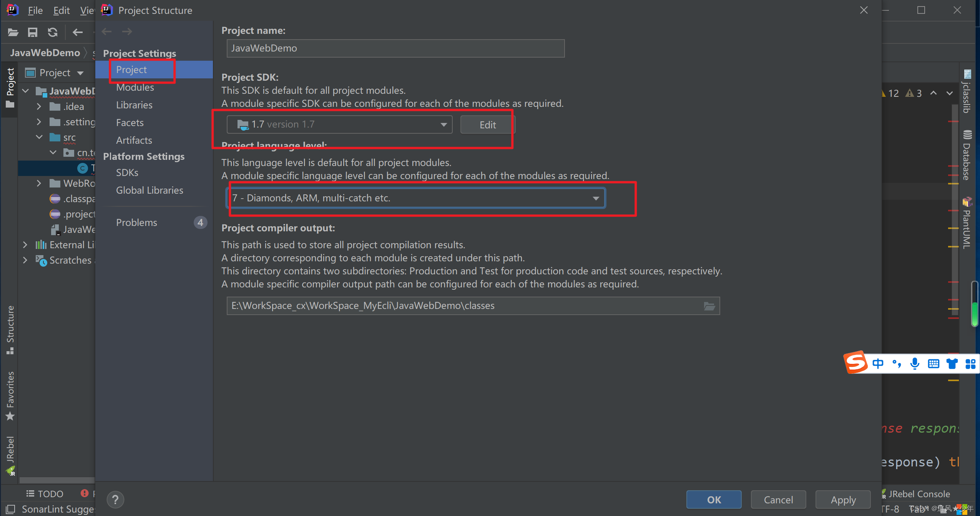Go to previous highlighted error arrow
This screenshot has width=980, height=516.
(x=933, y=93)
